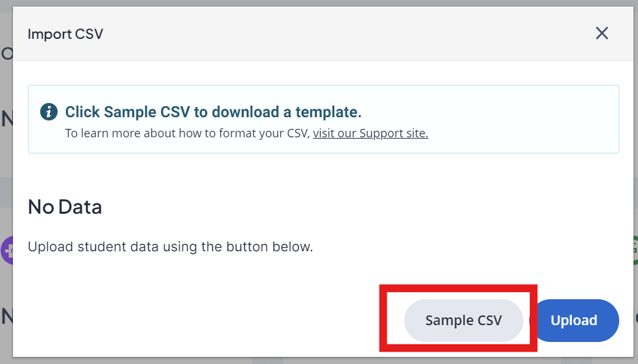
Task: Open the visit our Support site link
Action: tap(370, 133)
